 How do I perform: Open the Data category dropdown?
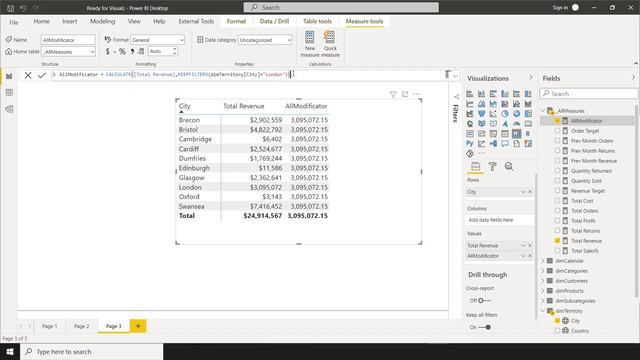[289, 40]
